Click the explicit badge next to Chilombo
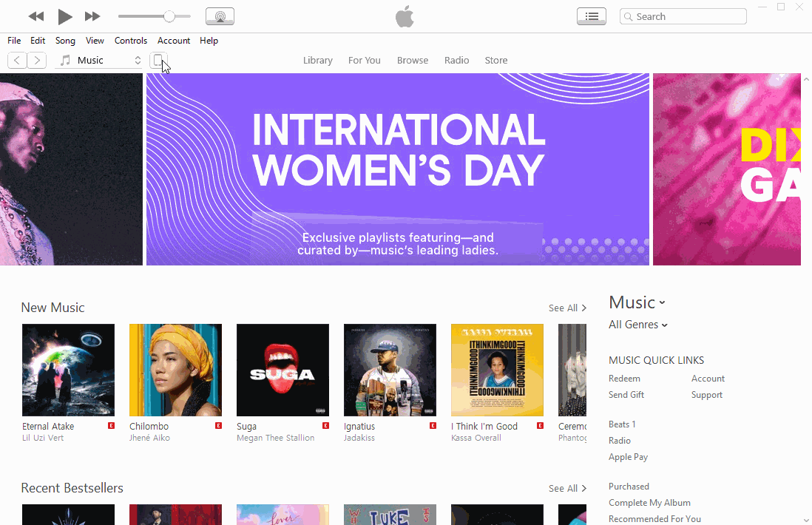The width and height of the screenshot is (812, 525). pyautogui.click(x=219, y=426)
